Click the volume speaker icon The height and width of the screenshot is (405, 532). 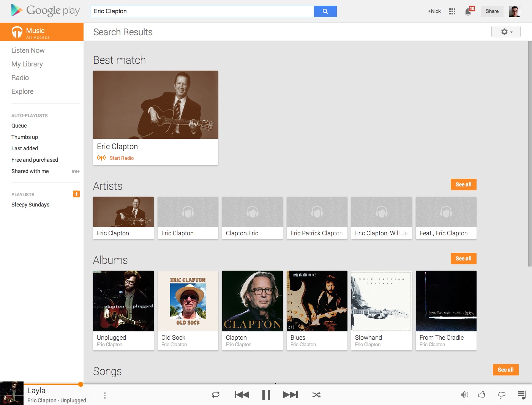pos(464,395)
